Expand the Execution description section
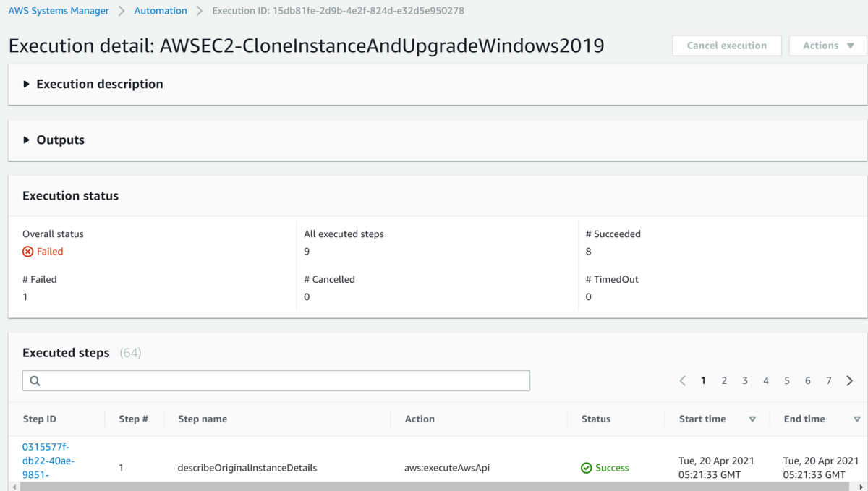868x491 pixels. pyautogui.click(x=93, y=84)
